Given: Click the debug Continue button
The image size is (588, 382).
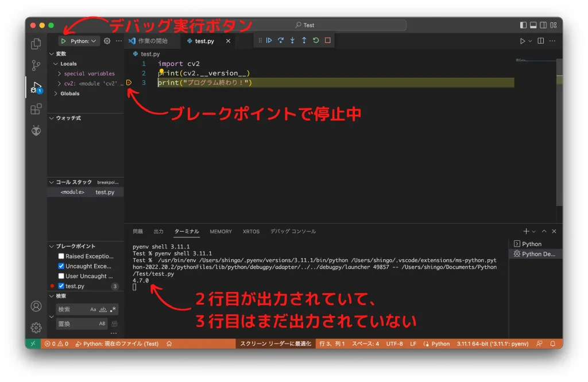Looking at the screenshot, I should [x=269, y=41].
